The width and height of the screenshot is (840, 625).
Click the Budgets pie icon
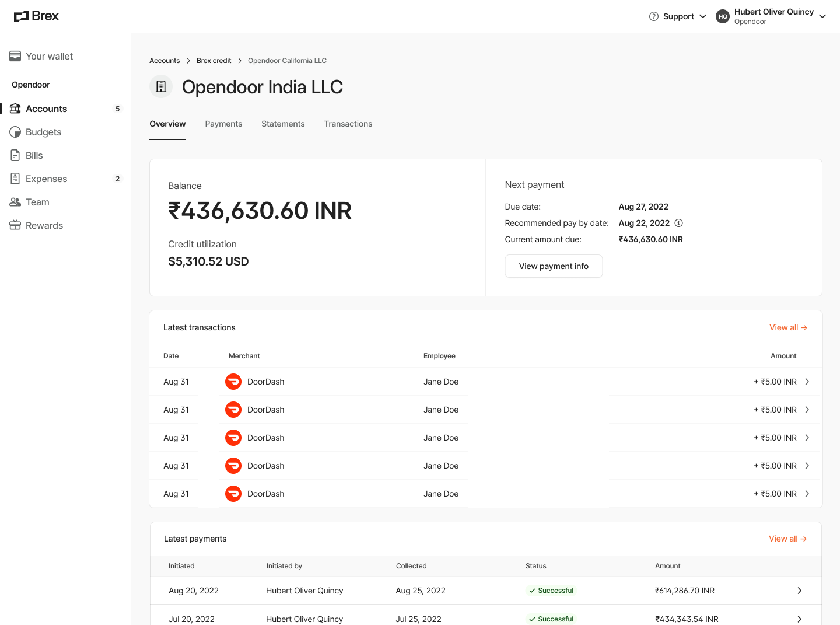15,132
